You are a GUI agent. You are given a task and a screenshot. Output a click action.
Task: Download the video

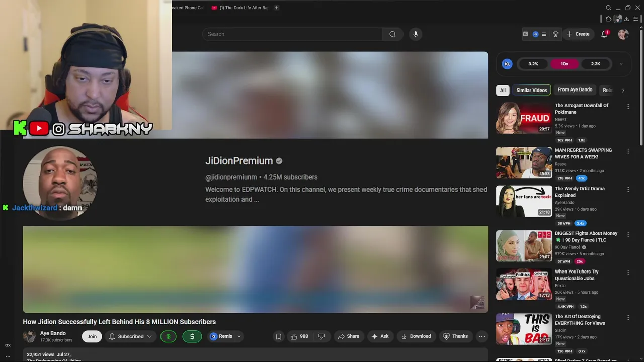tap(416, 336)
